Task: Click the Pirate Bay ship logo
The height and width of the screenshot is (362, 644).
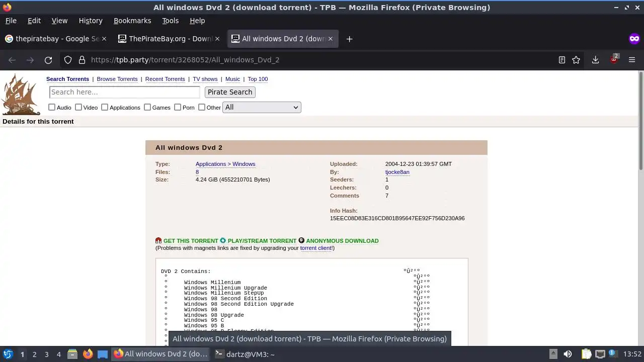Action: [21, 95]
